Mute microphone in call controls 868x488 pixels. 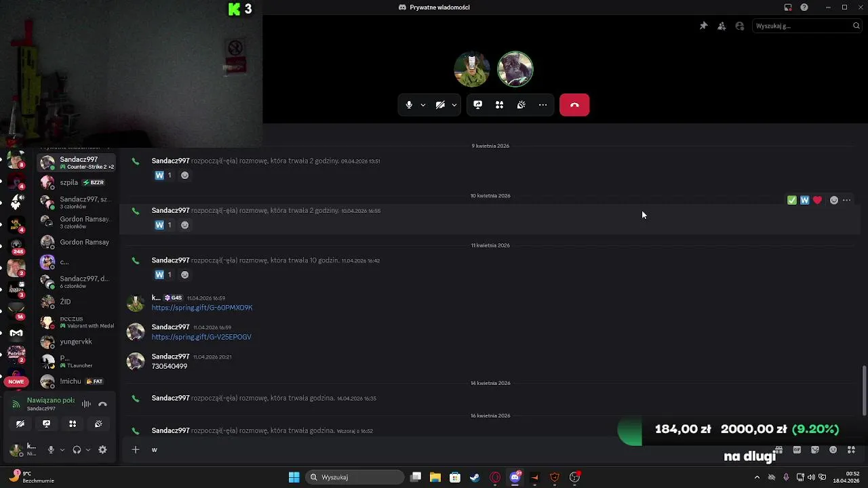(409, 105)
